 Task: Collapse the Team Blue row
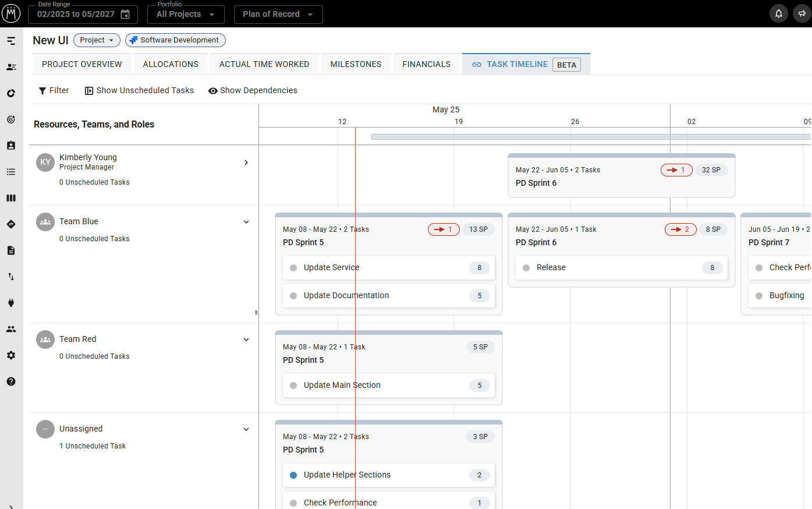[246, 222]
